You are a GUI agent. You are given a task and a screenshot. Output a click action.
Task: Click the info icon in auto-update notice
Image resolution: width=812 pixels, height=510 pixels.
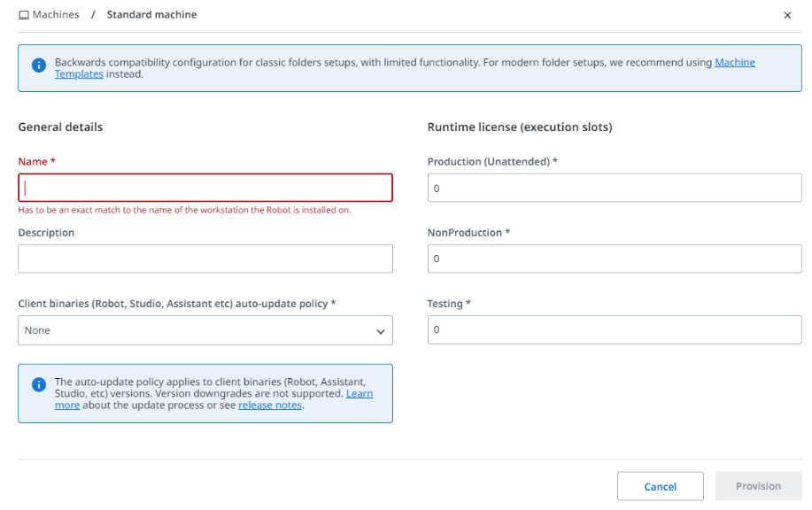pos(39,384)
